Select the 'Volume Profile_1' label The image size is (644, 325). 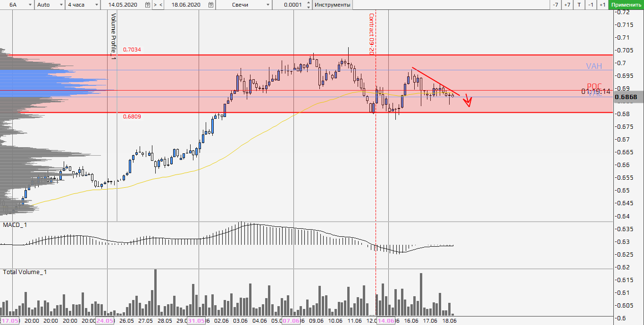[x=113, y=36]
